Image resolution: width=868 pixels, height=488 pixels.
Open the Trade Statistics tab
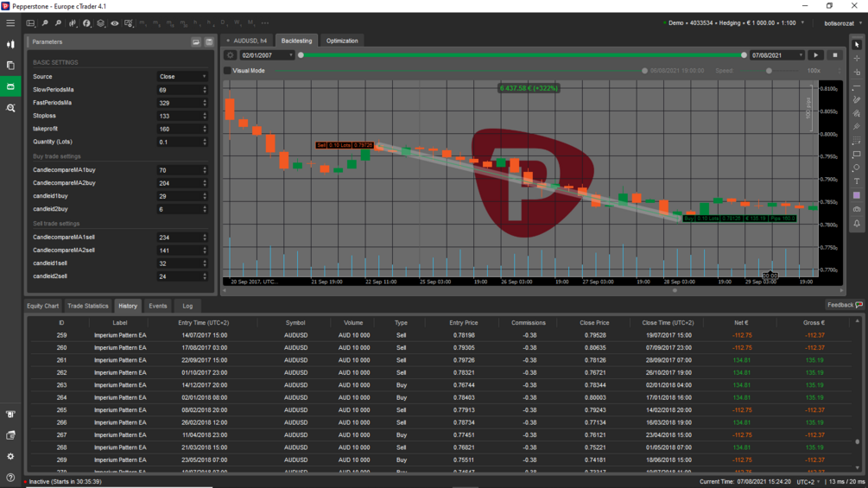click(x=87, y=306)
